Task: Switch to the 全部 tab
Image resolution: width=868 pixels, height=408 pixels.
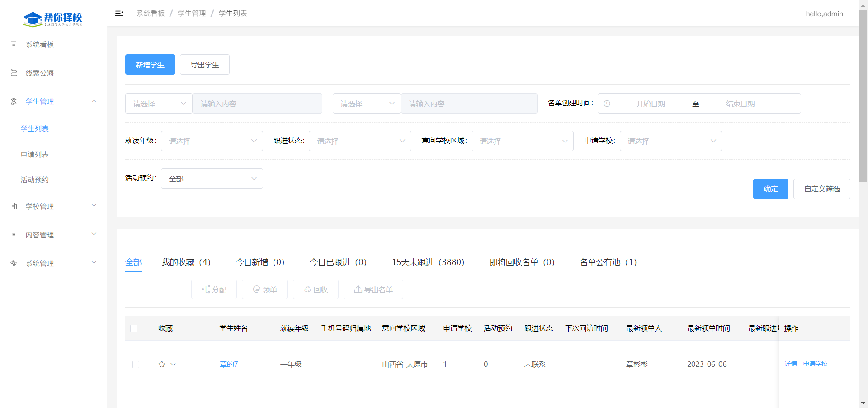Action: (133, 262)
